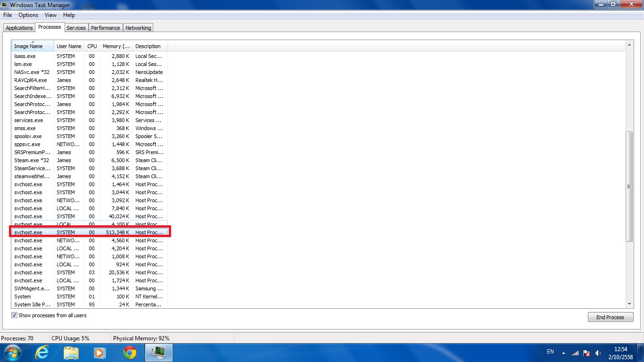
Task: Open Windows Explorer folder icon on taskbar
Action: tap(71, 353)
